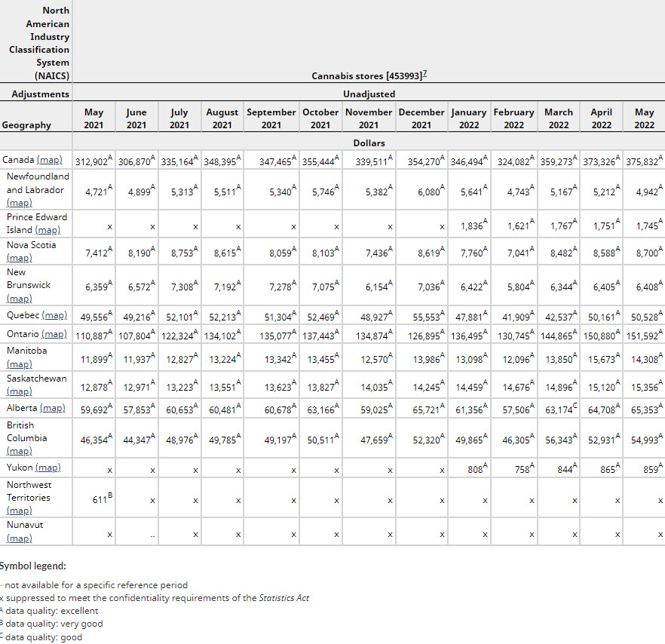
Task: Click the Yukon map link
Action: 47,468
